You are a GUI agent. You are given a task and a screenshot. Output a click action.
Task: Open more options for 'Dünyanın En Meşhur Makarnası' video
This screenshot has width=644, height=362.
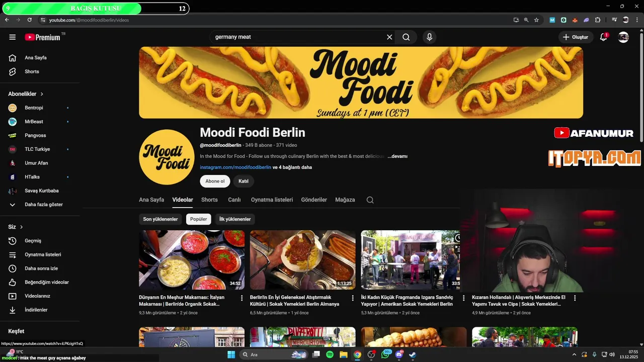tap(242, 298)
